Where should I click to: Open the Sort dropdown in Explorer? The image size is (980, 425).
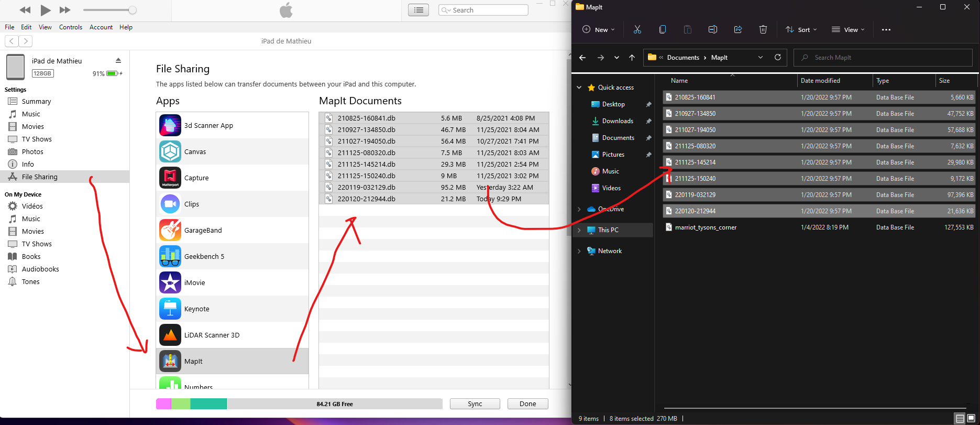(x=801, y=30)
